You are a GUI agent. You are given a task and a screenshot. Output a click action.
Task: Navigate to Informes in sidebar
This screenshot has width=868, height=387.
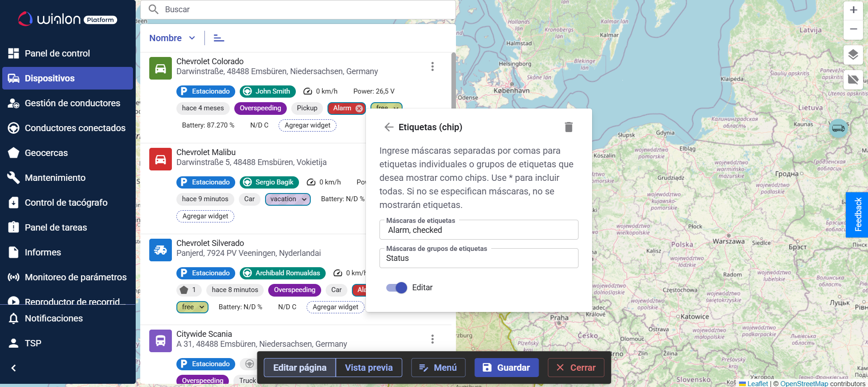(x=43, y=252)
